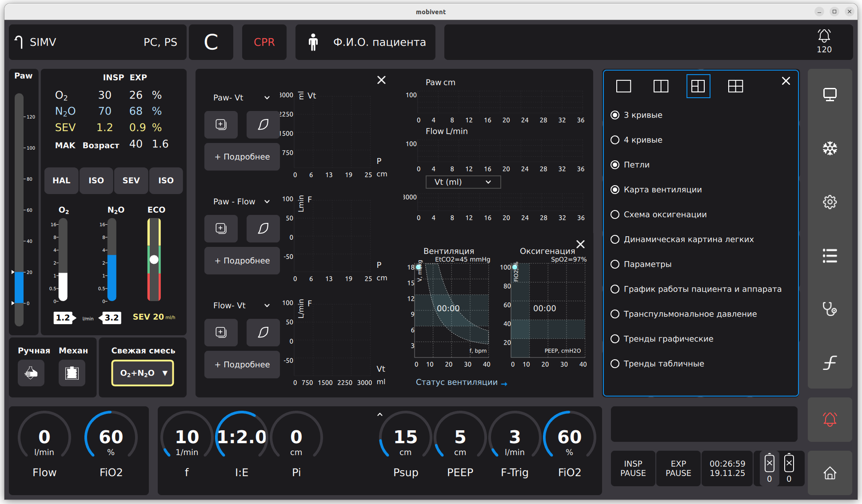862x504 pixels.
Task: Open list menu icon in right sidebar
Action: 830,256
